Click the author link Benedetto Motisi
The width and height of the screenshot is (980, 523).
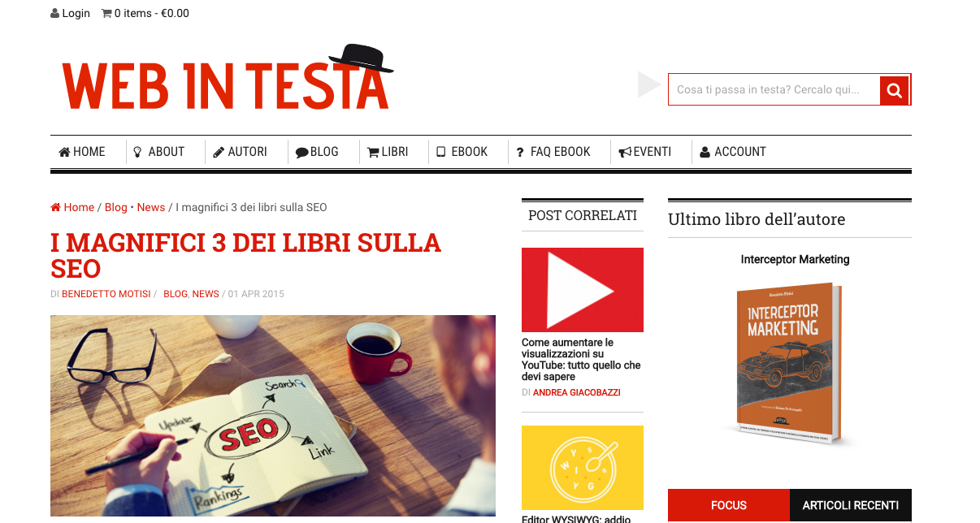[x=106, y=294]
